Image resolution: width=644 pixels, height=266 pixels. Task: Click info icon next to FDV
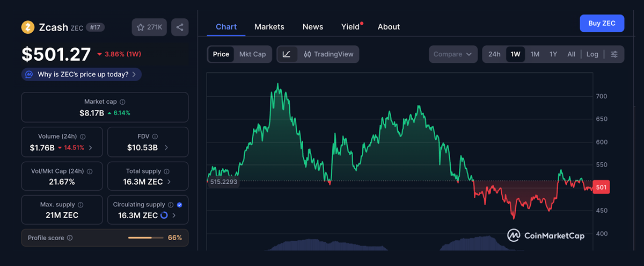point(155,136)
